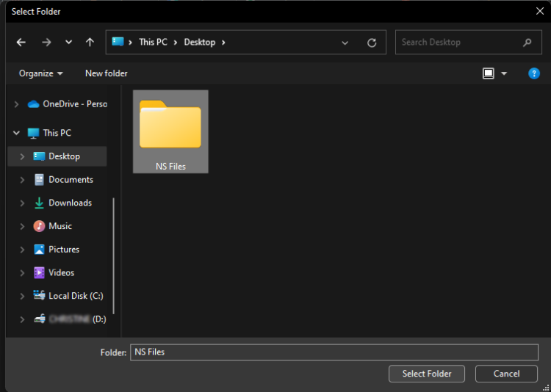Expand the Desktop tree node
Viewport: 551px width, 392px height.
pyautogui.click(x=22, y=156)
